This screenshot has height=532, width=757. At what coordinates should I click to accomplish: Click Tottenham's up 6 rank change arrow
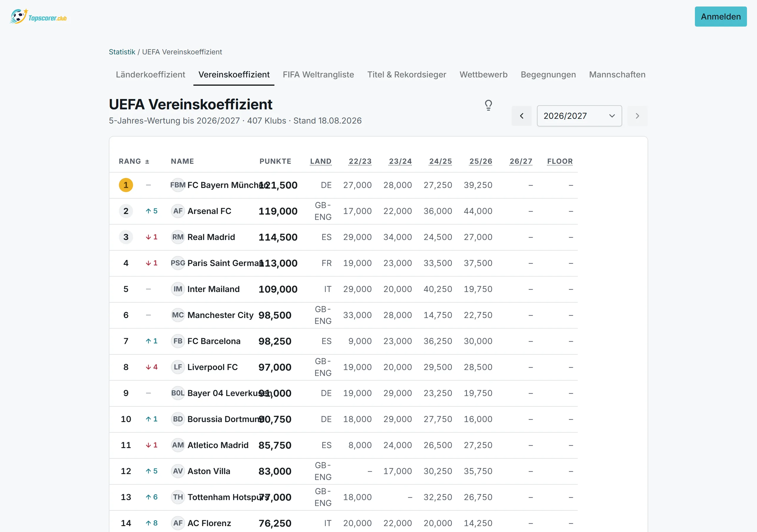[151, 497]
